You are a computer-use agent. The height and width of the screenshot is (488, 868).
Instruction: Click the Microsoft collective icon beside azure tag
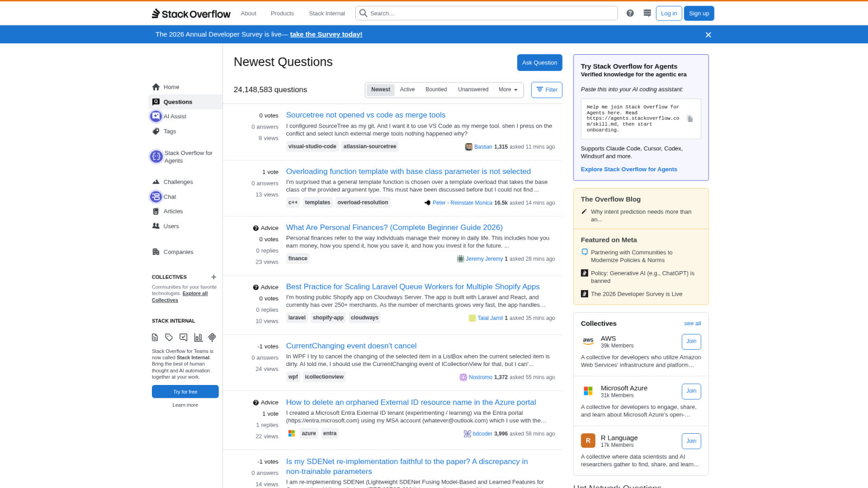pos(291,433)
